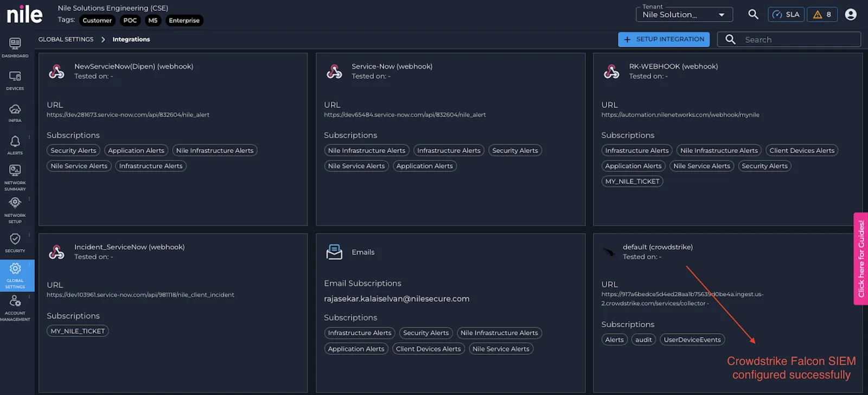868x395 pixels.
Task: Click the dev65484 service-now URL text
Action: click(405, 114)
